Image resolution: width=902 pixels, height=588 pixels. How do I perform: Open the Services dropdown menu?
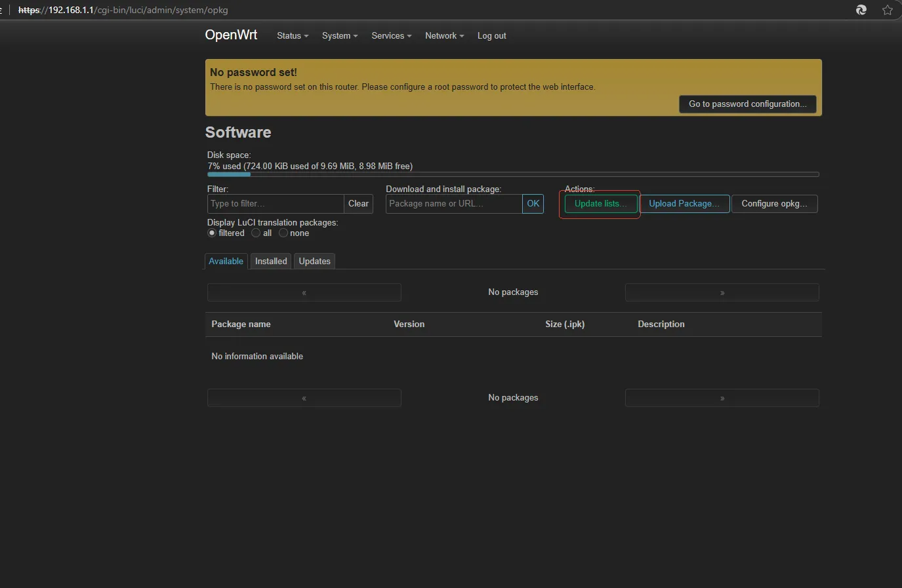click(392, 36)
